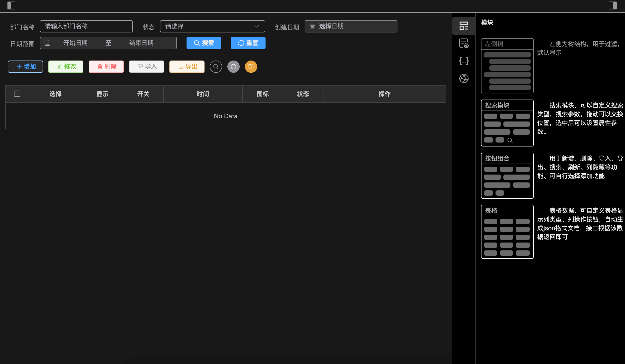This screenshot has height=364, width=625.
Task: Click the orange column settings icon
Action: pyautogui.click(x=251, y=67)
